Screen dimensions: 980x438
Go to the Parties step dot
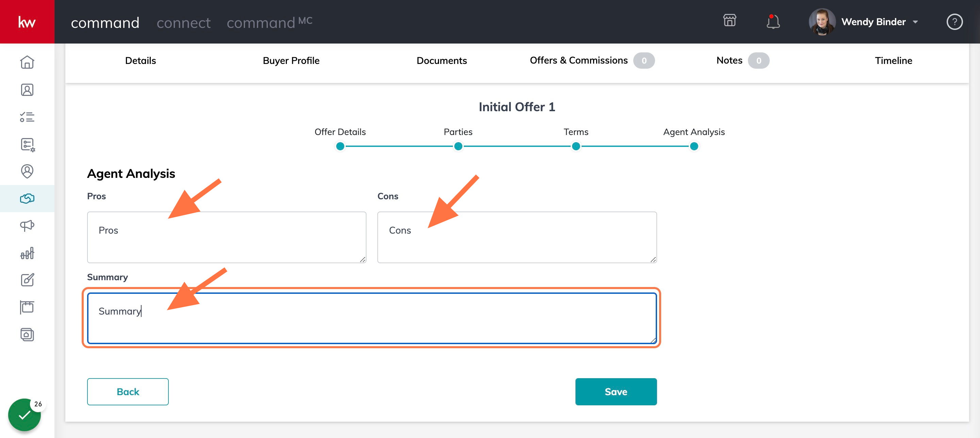coord(458,146)
